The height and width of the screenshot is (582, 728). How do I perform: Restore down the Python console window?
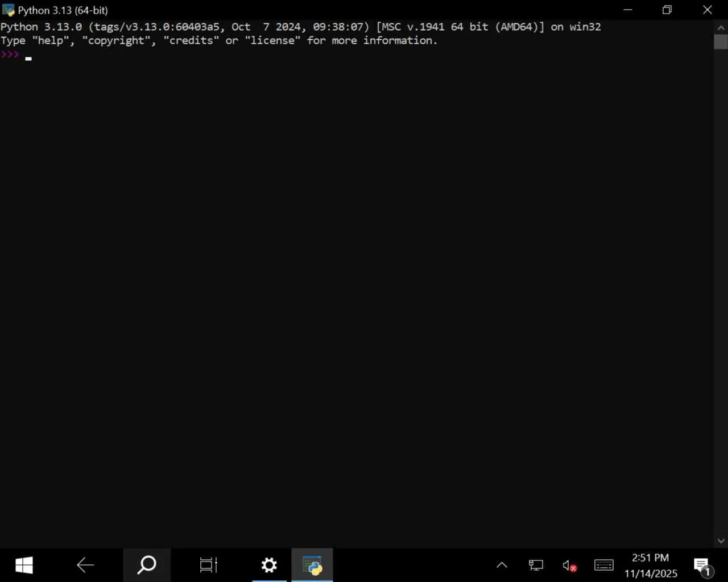(667, 10)
